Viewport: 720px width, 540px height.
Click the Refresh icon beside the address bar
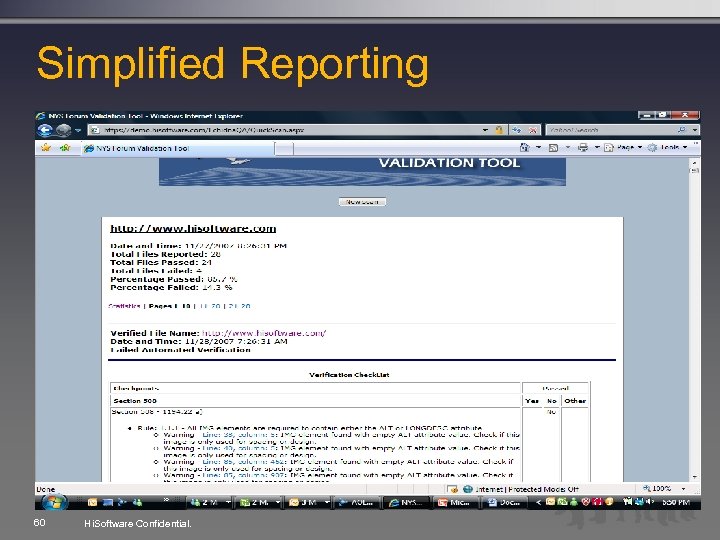click(516, 130)
